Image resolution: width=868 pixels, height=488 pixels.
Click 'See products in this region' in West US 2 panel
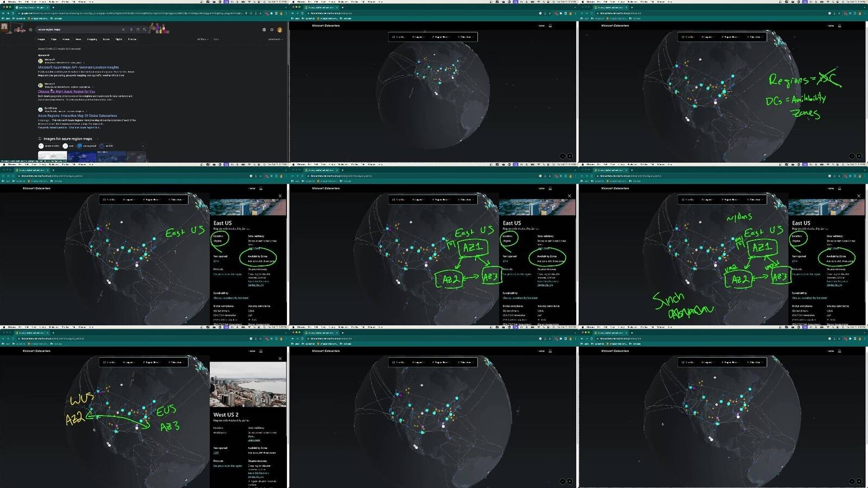(228, 466)
